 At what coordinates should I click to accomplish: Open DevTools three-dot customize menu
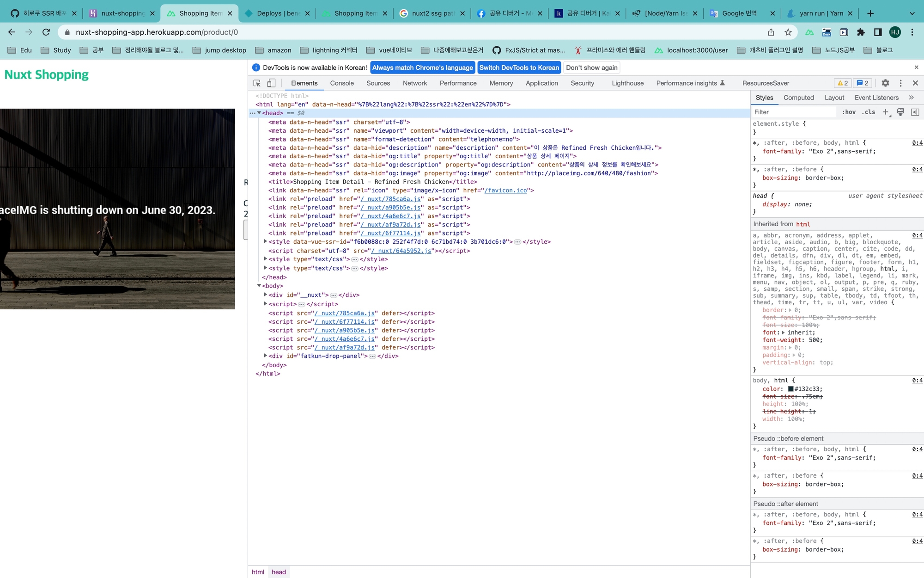tap(900, 83)
